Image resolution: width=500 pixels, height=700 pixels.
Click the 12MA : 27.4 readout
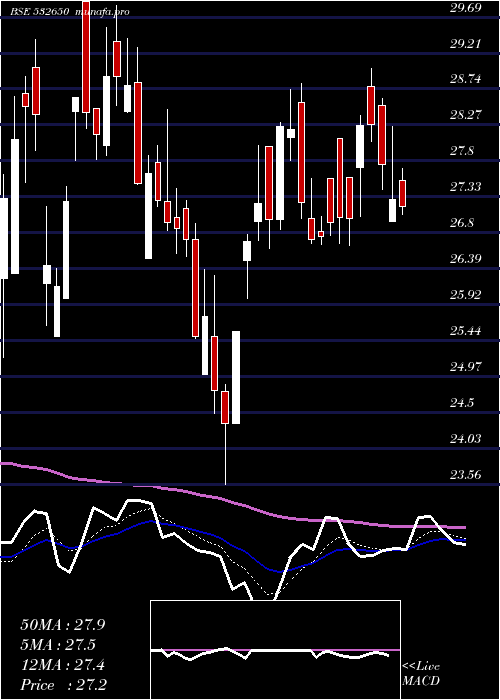click(x=63, y=665)
